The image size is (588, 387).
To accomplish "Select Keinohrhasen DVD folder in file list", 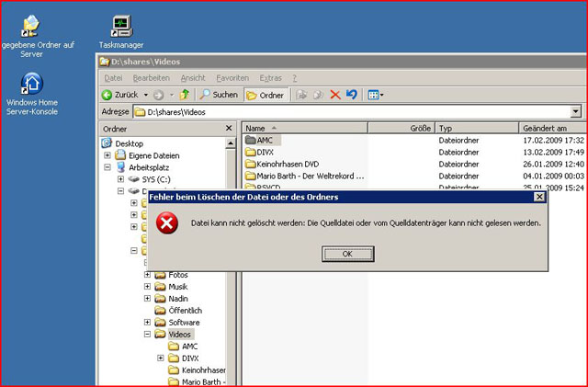I will click(x=282, y=164).
